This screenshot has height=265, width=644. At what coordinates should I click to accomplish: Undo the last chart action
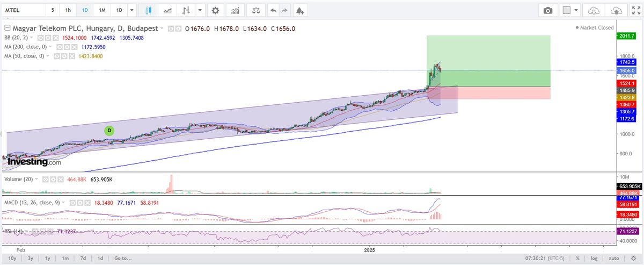pos(274,10)
